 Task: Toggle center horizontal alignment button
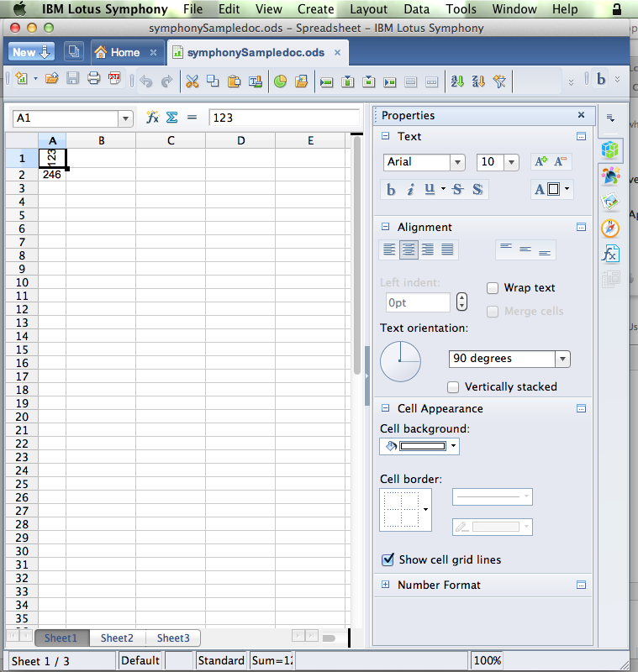tap(409, 249)
